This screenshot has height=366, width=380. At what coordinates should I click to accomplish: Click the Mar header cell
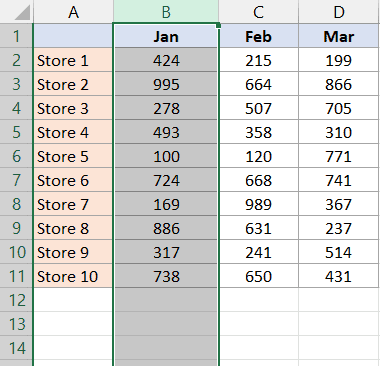(x=339, y=36)
